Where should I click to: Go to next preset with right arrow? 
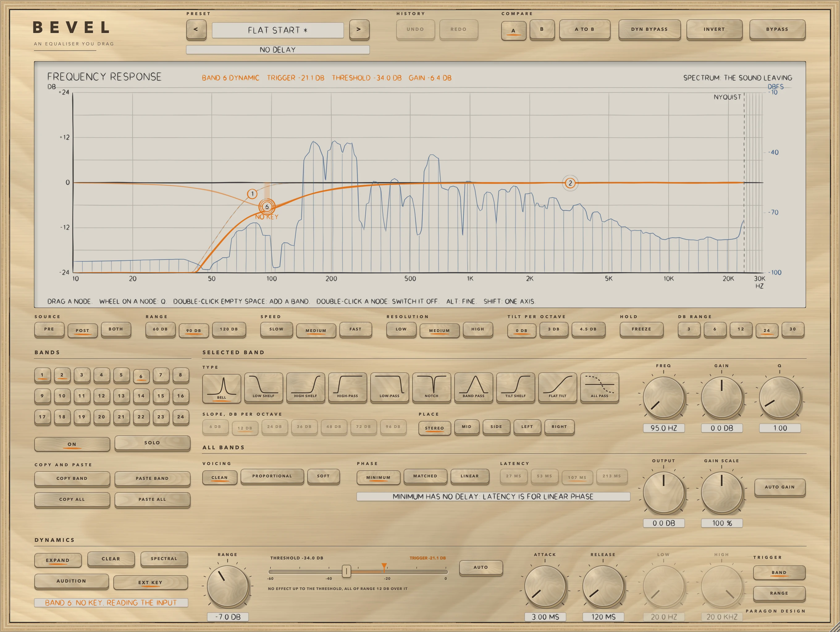click(359, 30)
